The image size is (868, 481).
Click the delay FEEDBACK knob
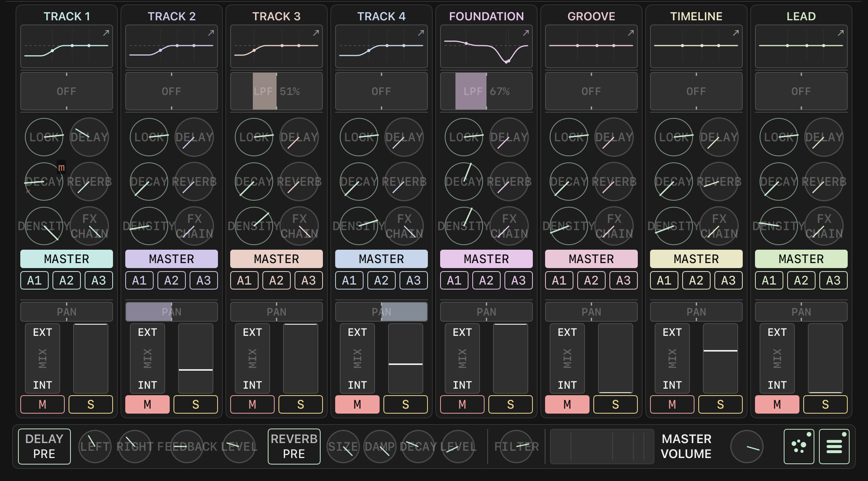[x=187, y=447]
